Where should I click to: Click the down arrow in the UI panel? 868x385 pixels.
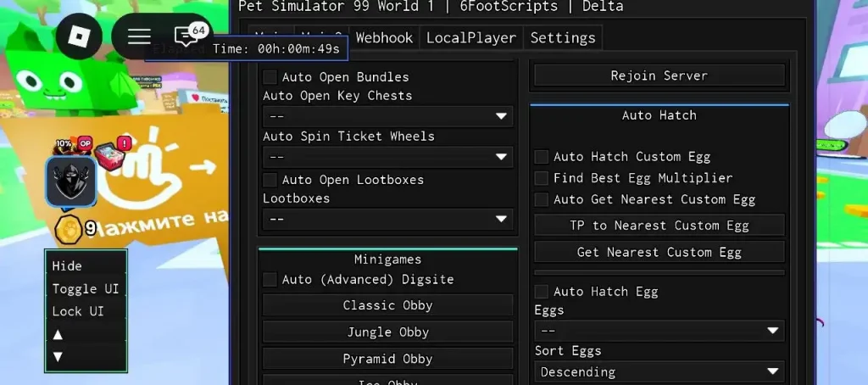click(58, 357)
